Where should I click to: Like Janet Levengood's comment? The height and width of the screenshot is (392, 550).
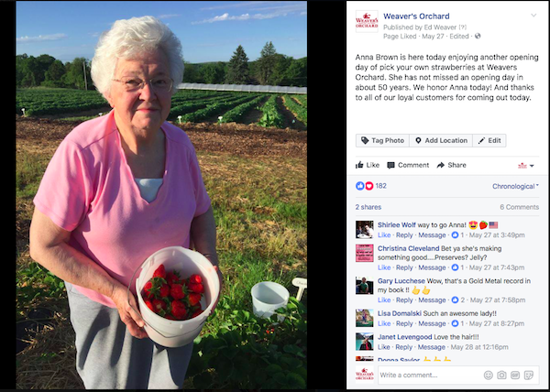click(x=384, y=347)
